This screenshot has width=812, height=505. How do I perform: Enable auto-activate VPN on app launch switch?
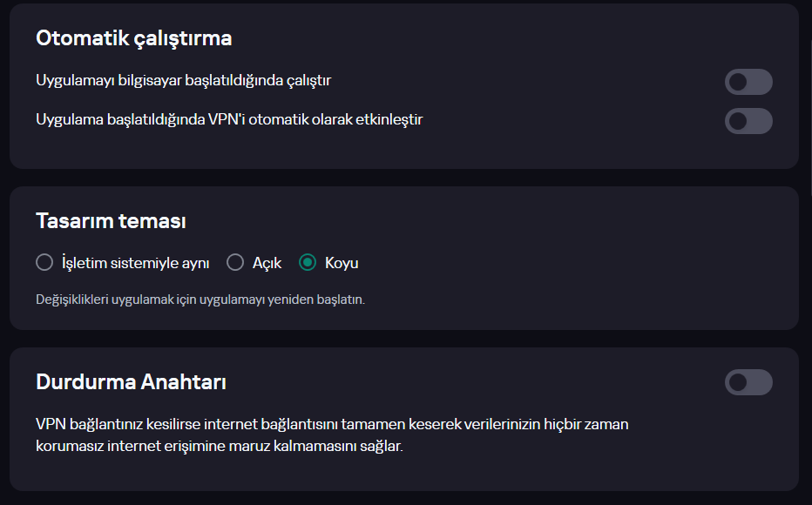point(748,121)
